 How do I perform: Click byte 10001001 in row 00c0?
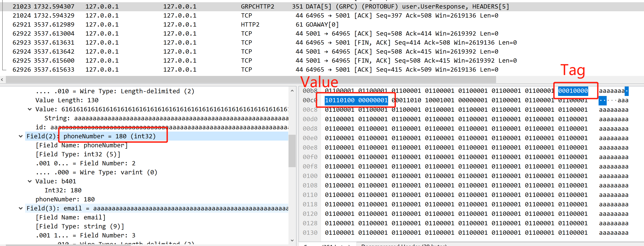tap(440, 100)
